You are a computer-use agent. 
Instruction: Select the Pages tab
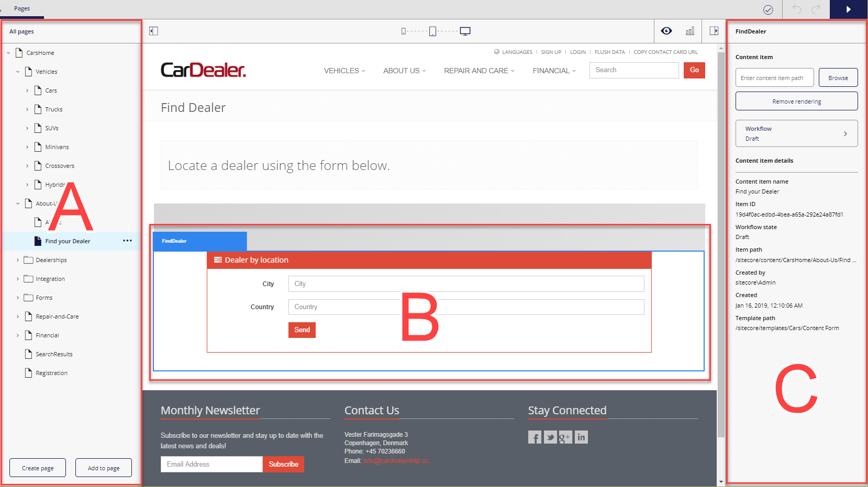tap(22, 8)
